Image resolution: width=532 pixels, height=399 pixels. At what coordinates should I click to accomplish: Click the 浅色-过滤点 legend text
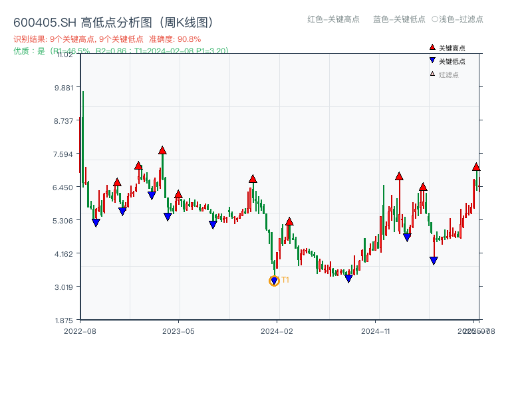coord(461,19)
